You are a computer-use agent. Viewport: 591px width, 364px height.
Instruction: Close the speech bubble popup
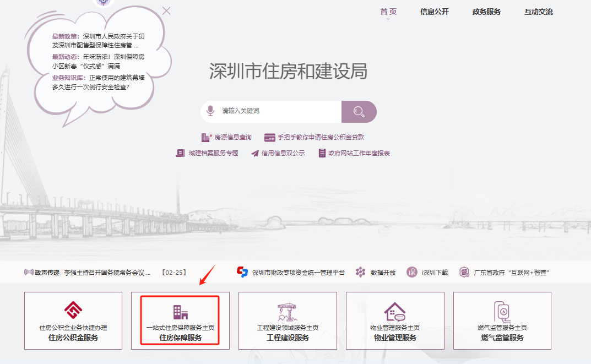[x=166, y=9]
